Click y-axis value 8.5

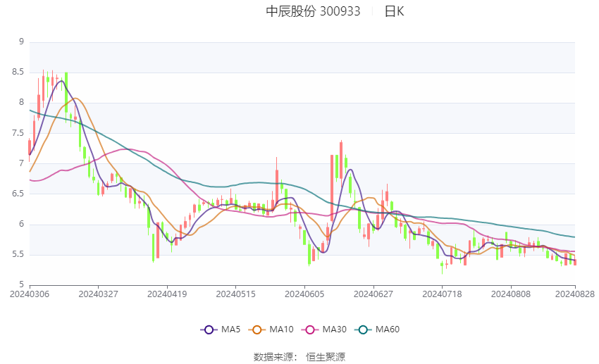point(18,72)
